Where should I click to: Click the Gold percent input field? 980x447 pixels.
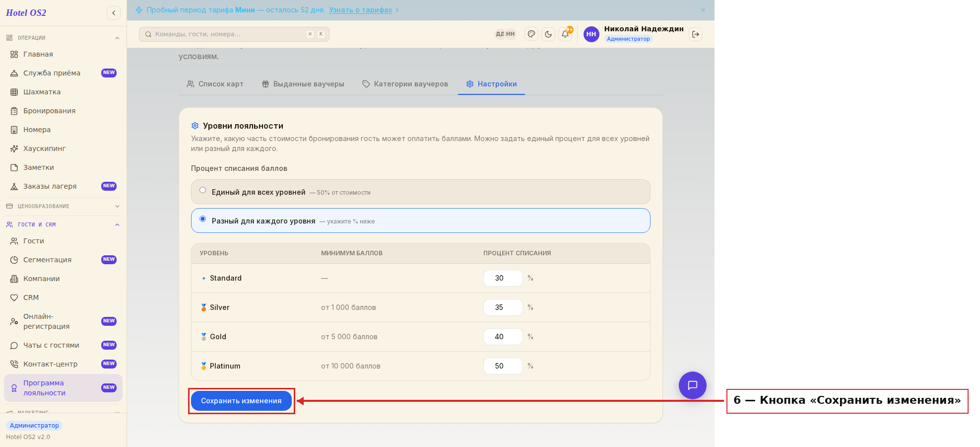pos(503,337)
